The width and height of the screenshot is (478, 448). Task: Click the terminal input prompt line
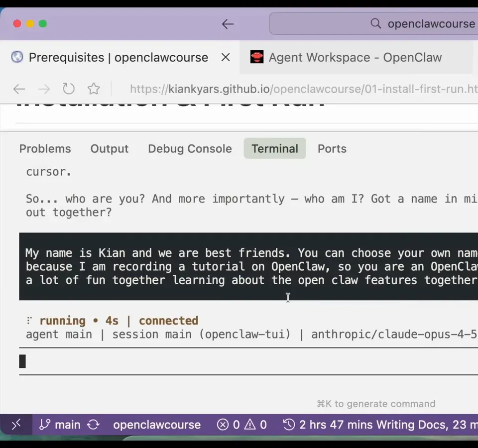coord(248,361)
